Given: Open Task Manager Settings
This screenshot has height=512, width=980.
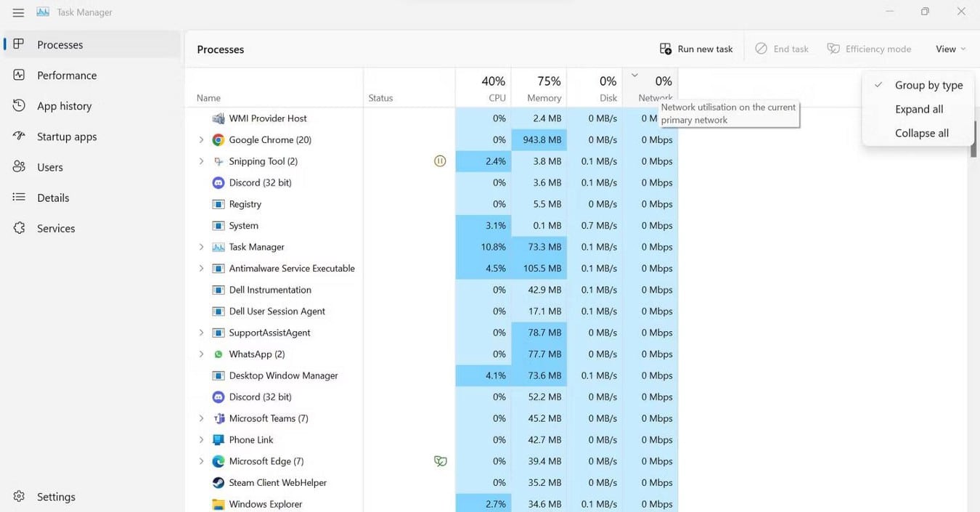Looking at the screenshot, I should click(x=56, y=496).
